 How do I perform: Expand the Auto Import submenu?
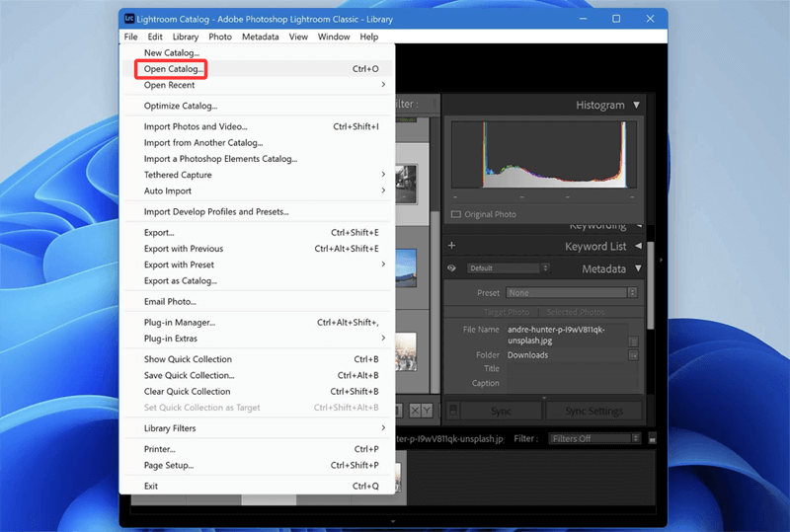pyautogui.click(x=257, y=190)
